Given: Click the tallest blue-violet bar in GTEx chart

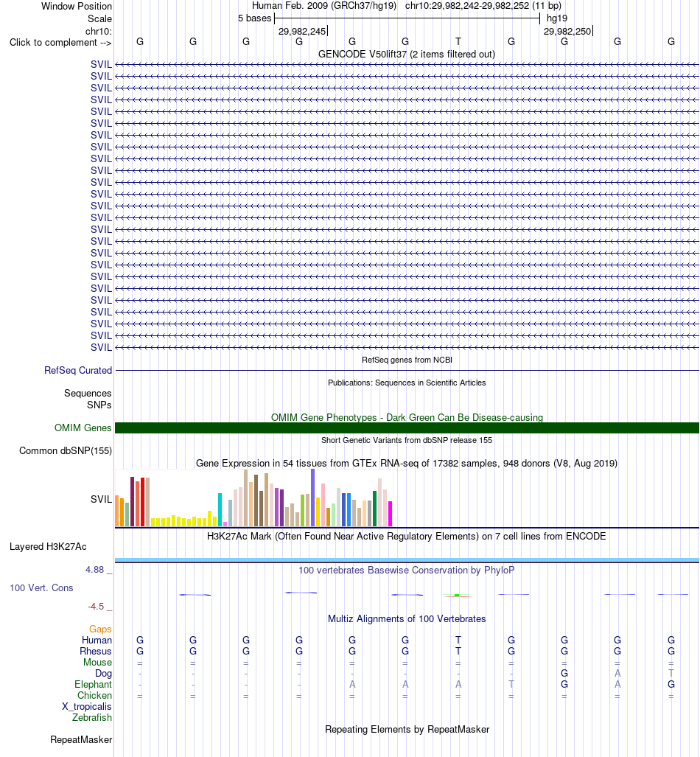Looking at the screenshot, I should coord(313,498).
